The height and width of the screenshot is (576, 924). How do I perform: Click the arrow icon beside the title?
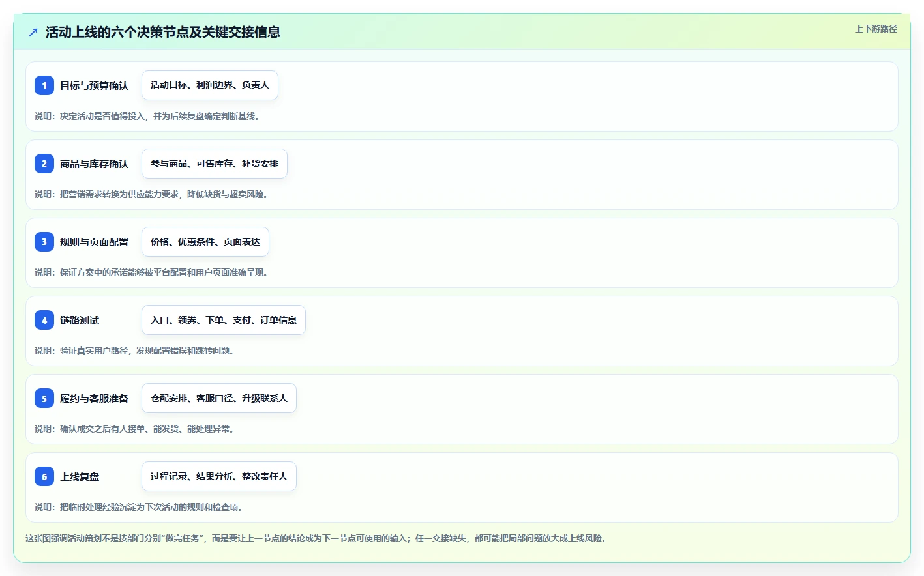[x=33, y=32]
